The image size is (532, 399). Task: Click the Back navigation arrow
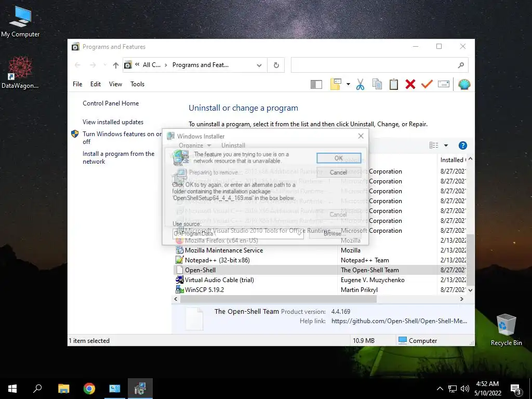77,65
